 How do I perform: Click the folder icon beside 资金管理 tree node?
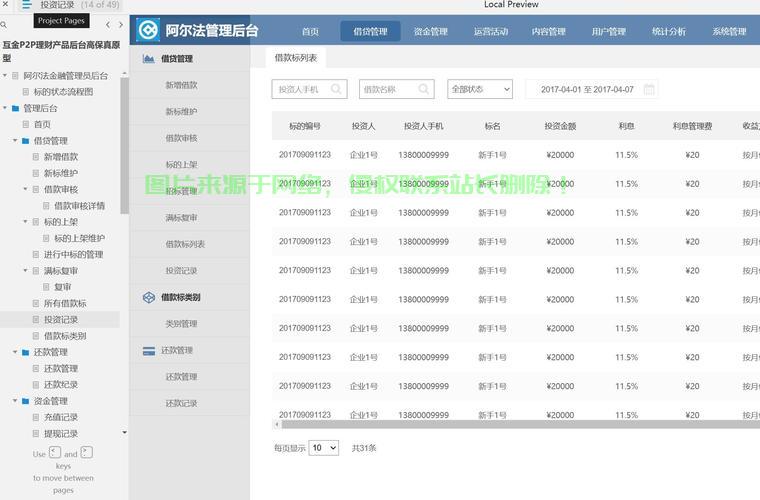[x=26, y=401]
